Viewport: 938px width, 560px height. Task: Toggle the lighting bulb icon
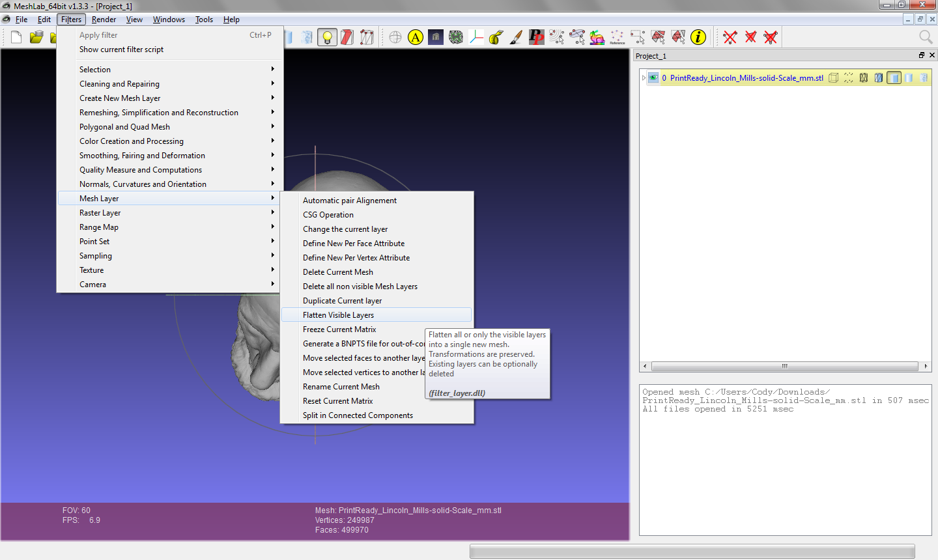(x=327, y=37)
